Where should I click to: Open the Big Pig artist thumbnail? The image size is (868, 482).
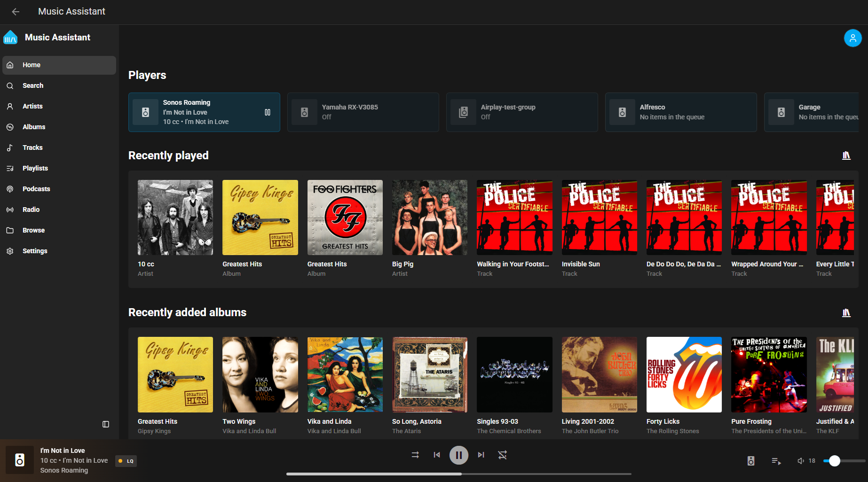[x=430, y=218]
